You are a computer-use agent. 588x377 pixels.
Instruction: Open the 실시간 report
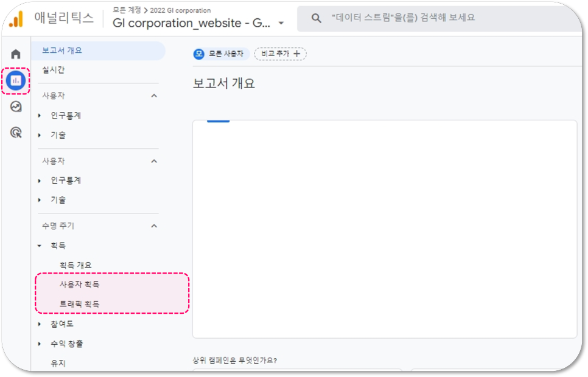click(53, 70)
